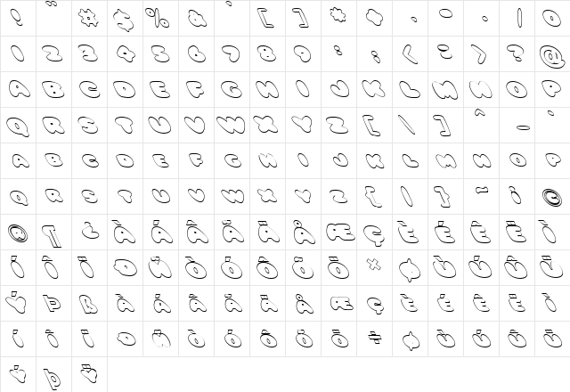The height and width of the screenshot is (392, 570).
Task: Click the hash # glyph cell
Action: coord(89,18)
